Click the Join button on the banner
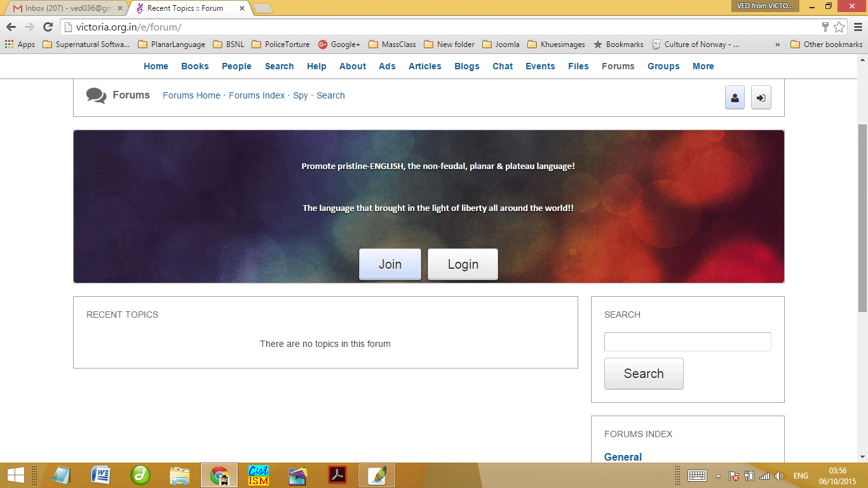 (390, 264)
